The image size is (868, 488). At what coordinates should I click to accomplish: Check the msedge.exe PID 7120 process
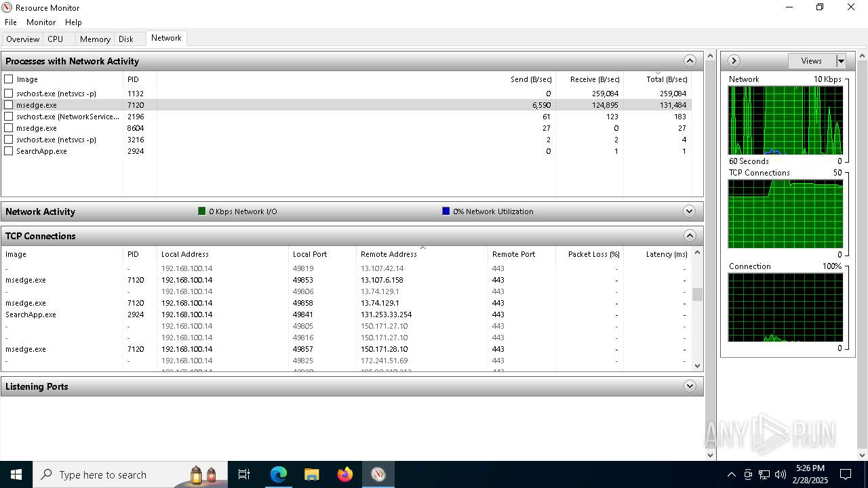(9, 105)
